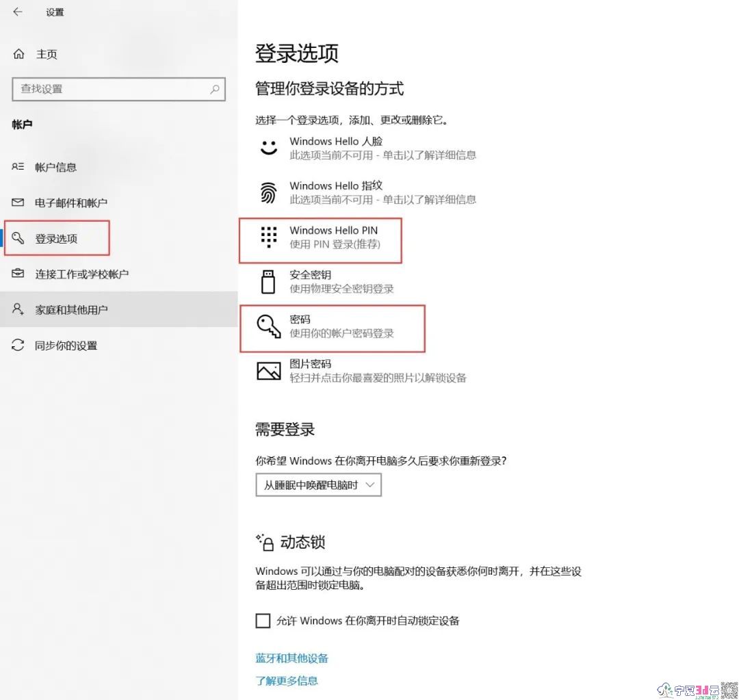Open 帐户信息 sidebar page
739x700 pixels.
click(55, 167)
